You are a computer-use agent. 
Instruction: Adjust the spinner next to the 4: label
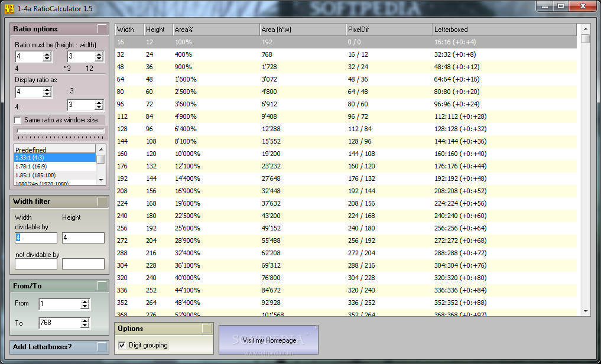tap(99, 105)
